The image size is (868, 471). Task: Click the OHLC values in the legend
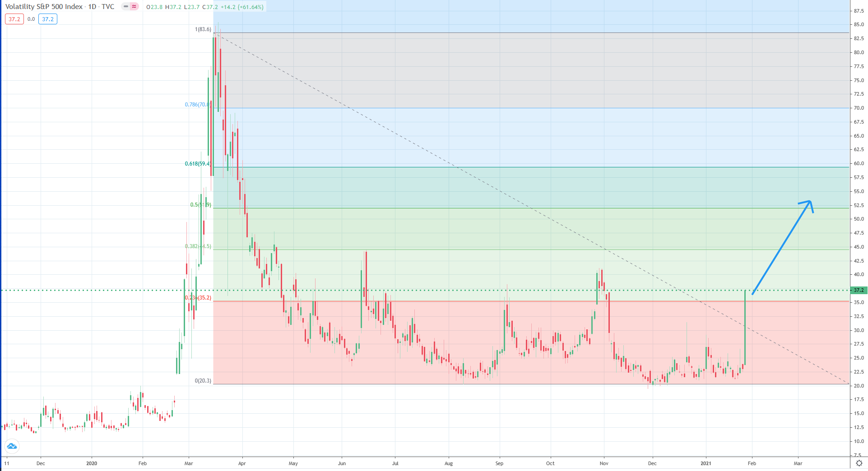(204, 7)
